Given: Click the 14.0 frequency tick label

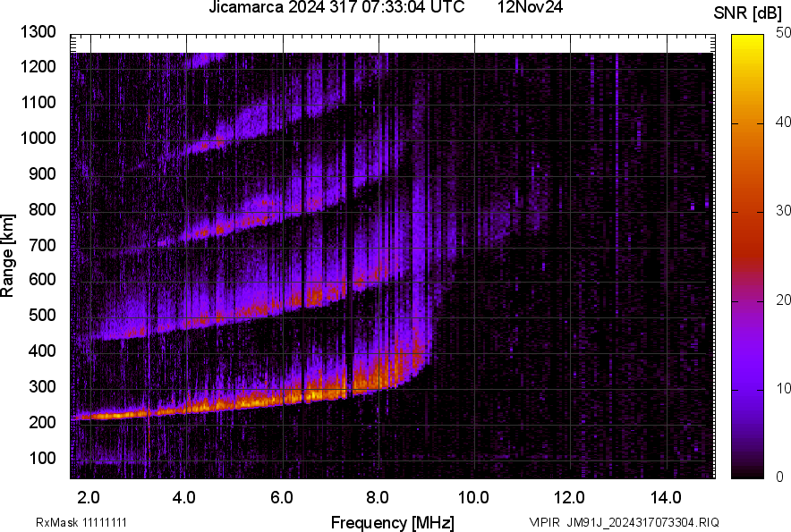Looking at the screenshot, I should 667,497.
